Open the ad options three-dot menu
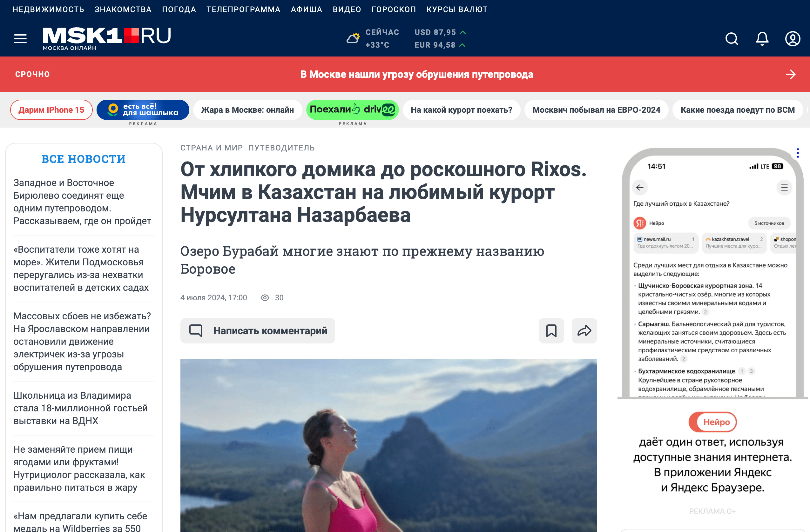The image size is (810, 532). pos(798,153)
